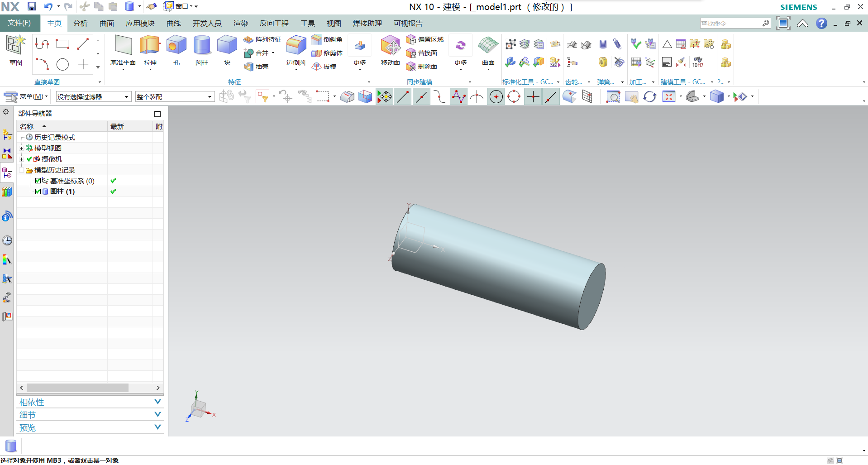Screen dimensions: 868x465
Task: Open the 10H7 tolerance tool
Action: pyautogui.click(x=697, y=62)
